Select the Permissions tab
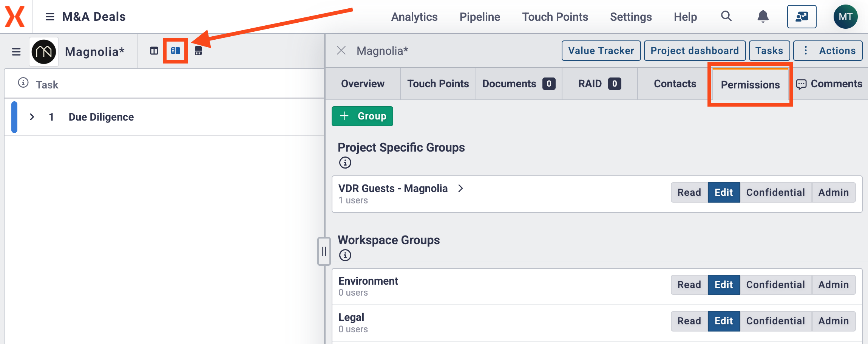Viewport: 868px width, 344px height. (x=750, y=85)
